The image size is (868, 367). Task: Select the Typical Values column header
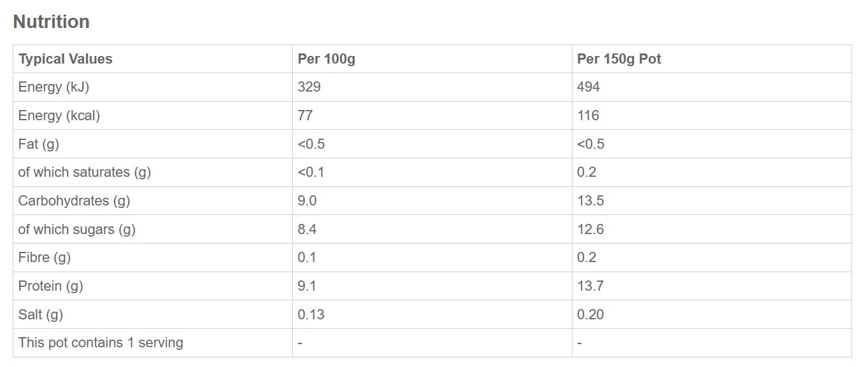point(65,59)
